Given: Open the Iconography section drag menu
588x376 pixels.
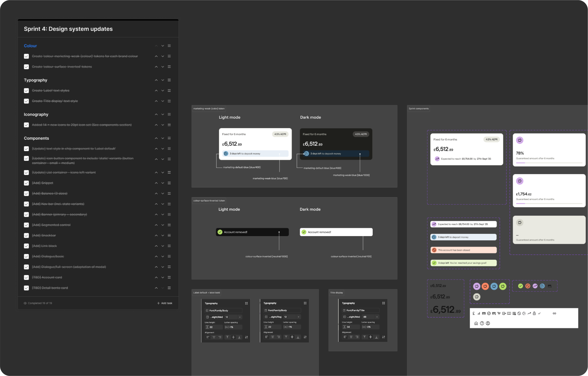Looking at the screenshot, I should pyautogui.click(x=169, y=115).
